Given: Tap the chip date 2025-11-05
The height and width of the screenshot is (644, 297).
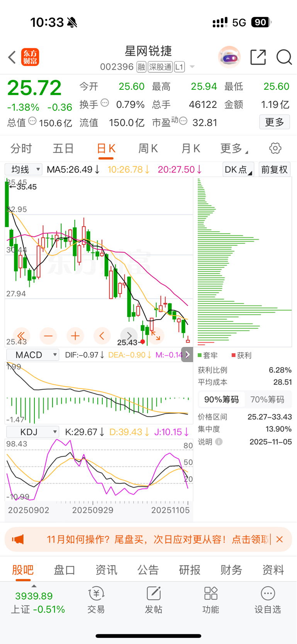Looking at the screenshot, I should coord(271,442).
